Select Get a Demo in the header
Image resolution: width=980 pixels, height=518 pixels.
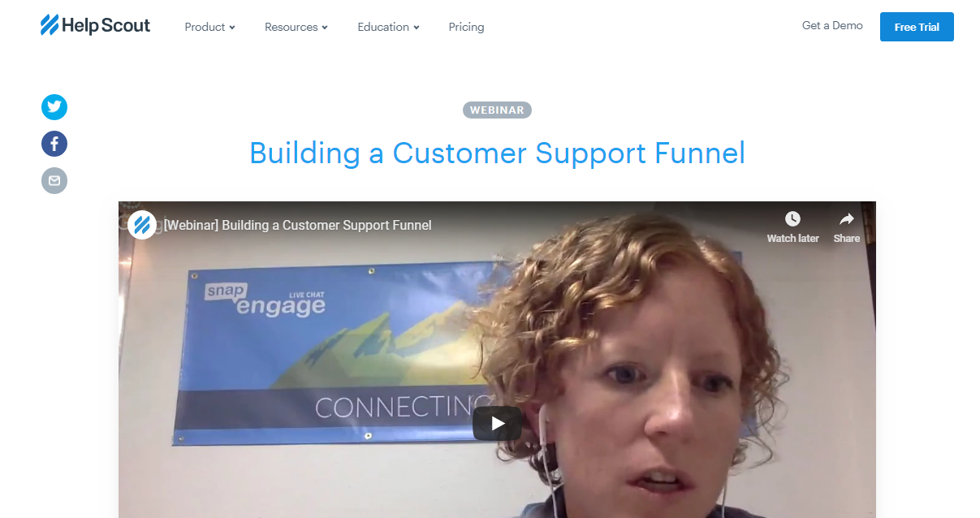832,25
